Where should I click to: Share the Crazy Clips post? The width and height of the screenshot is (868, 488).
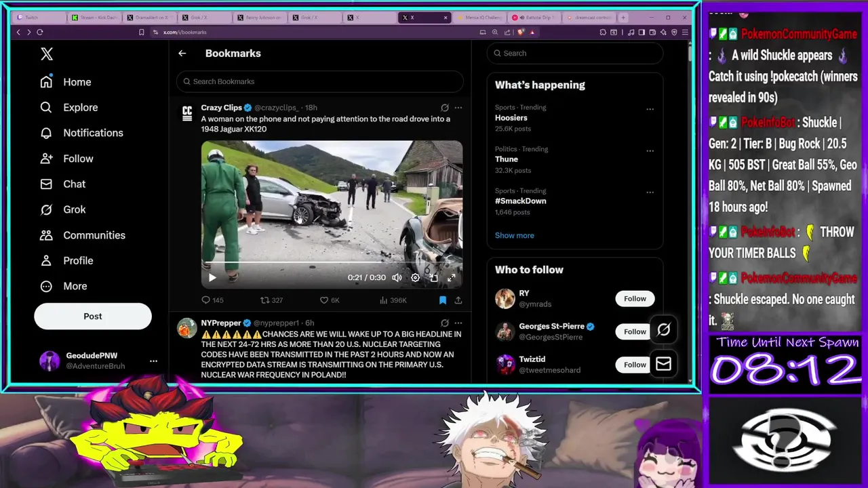coord(458,300)
